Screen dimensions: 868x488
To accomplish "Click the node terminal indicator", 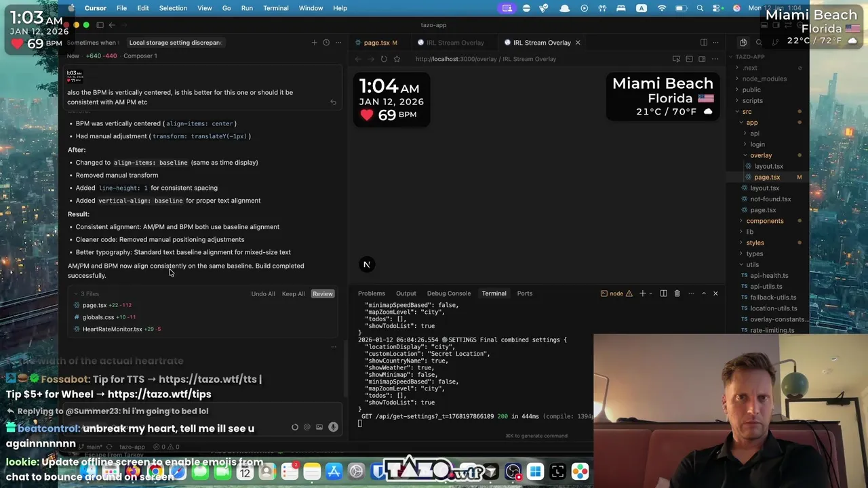I will tap(616, 293).
